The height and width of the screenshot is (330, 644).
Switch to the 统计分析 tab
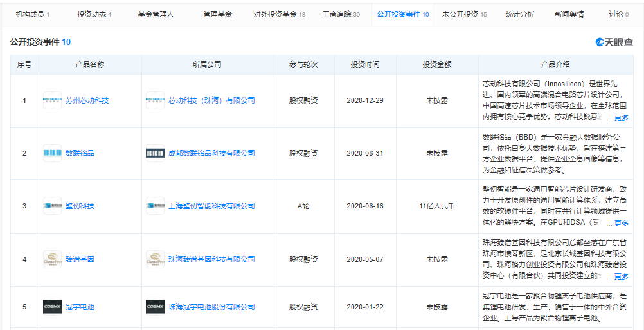click(x=520, y=15)
